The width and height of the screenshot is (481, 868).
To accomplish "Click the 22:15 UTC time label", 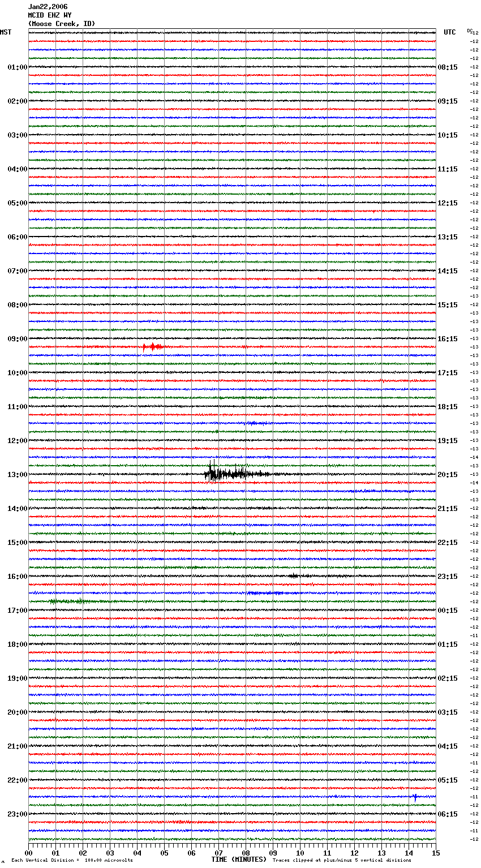I will click(448, 543).
